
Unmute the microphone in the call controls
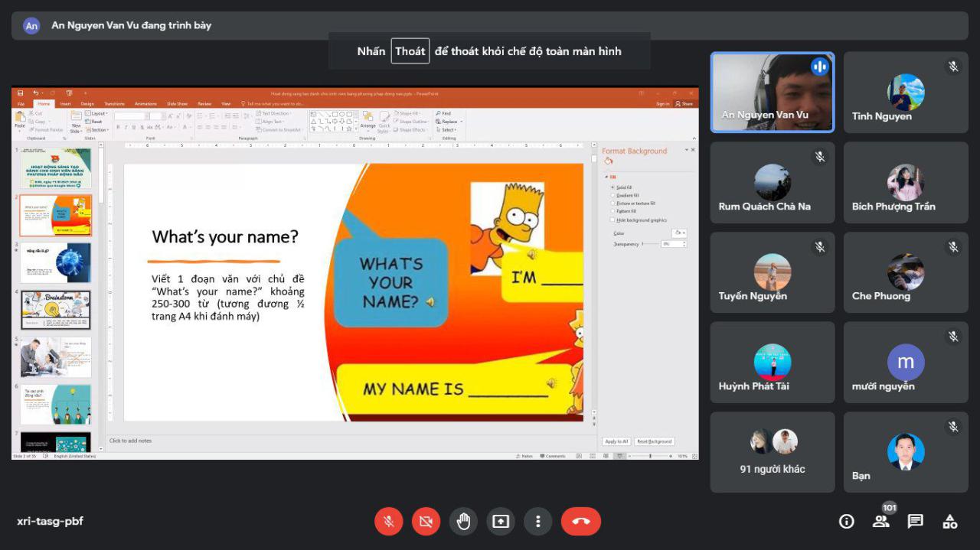coord(388,521)
